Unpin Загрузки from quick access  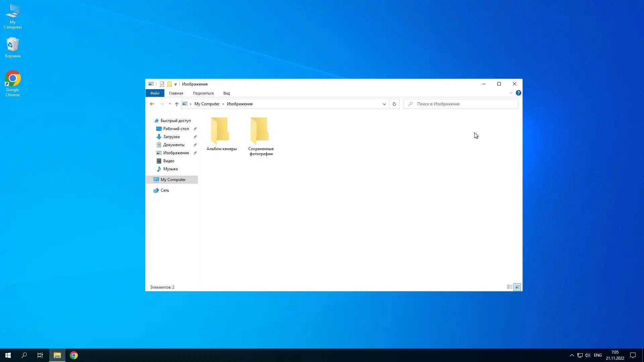click(195, 137)
